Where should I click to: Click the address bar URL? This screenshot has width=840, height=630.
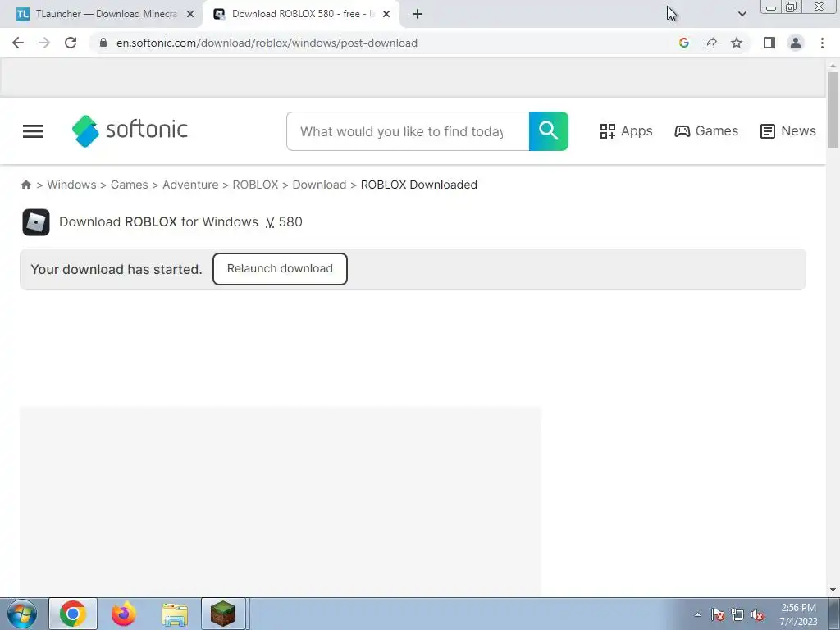(267, 43)
